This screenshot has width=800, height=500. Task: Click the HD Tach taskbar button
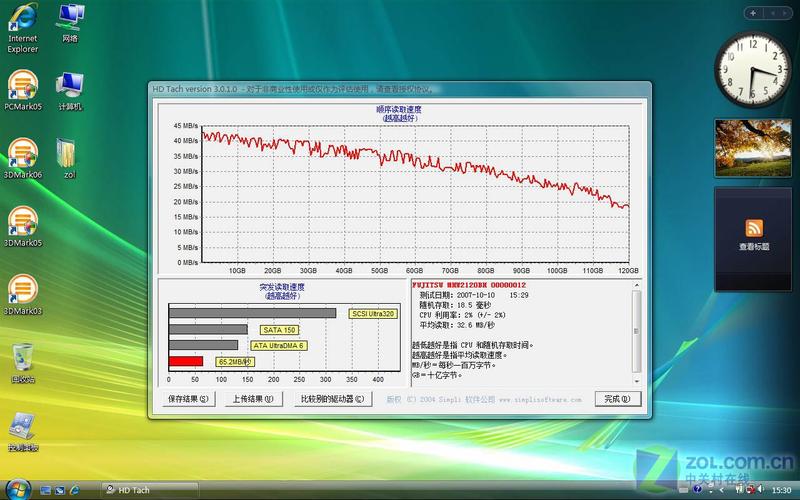tap(149, 490)
